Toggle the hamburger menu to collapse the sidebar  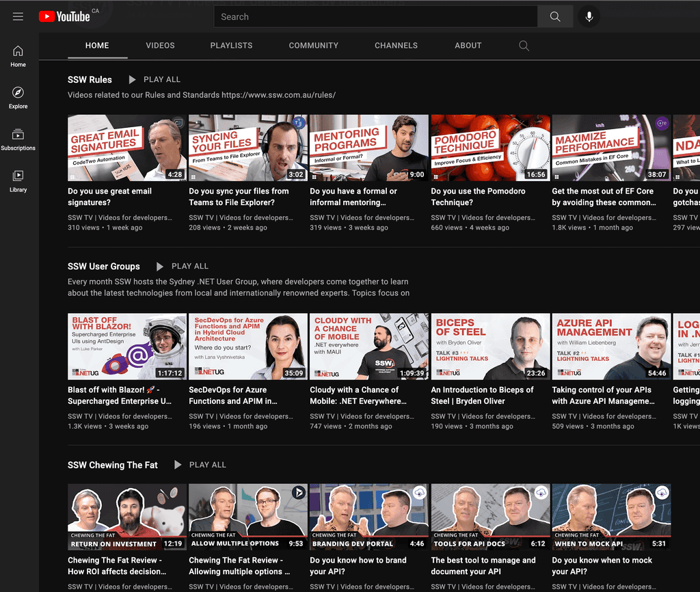(18, 16)
